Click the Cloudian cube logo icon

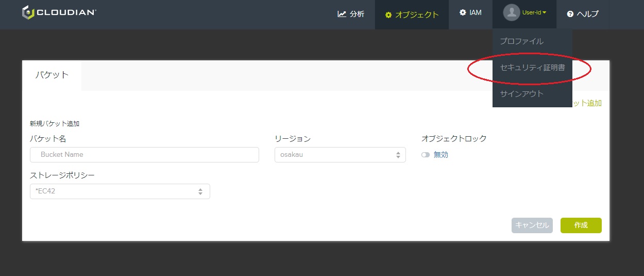coord(28,13)
